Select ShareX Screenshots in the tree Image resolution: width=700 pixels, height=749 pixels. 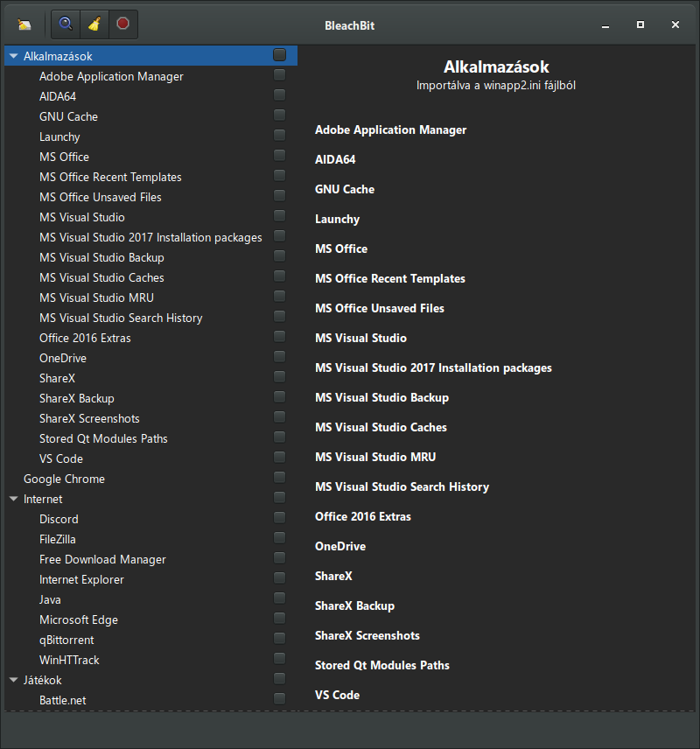[89, 418]
